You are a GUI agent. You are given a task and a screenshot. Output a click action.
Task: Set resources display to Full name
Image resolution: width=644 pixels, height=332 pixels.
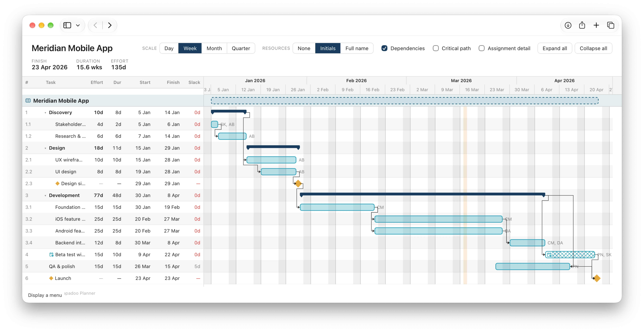tap(357, 48)
